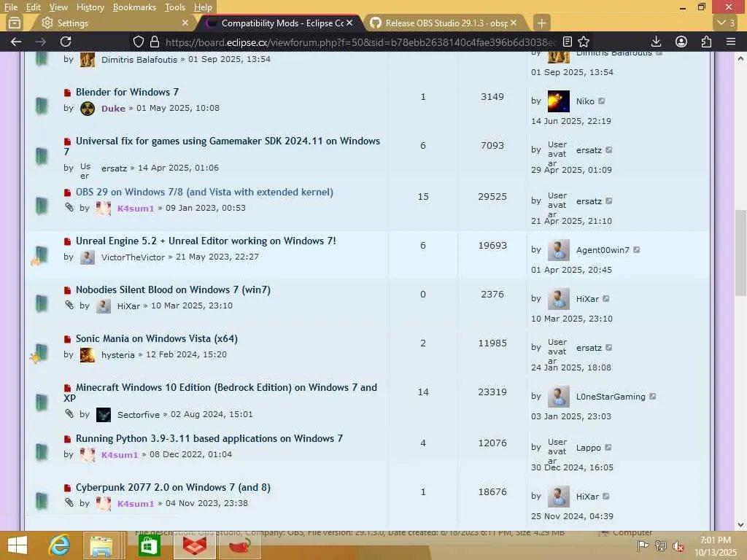Open a new tab with plus button
This screenshot has width=747, height=560.
tap(542, 23)
